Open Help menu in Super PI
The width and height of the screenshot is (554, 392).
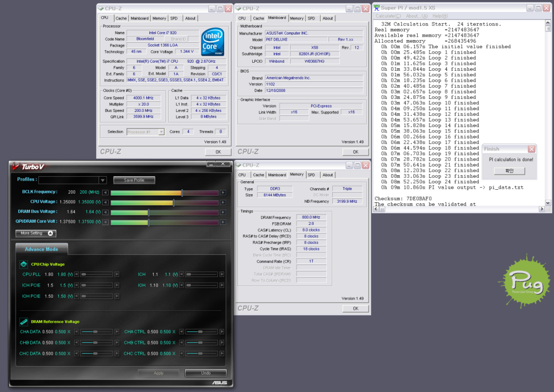pos(440,16)
